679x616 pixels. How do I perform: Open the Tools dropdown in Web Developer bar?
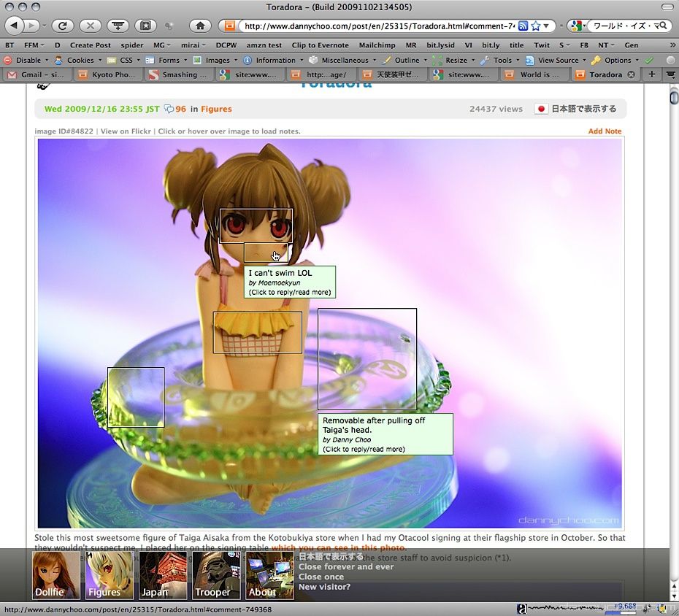tap(501, 60)
